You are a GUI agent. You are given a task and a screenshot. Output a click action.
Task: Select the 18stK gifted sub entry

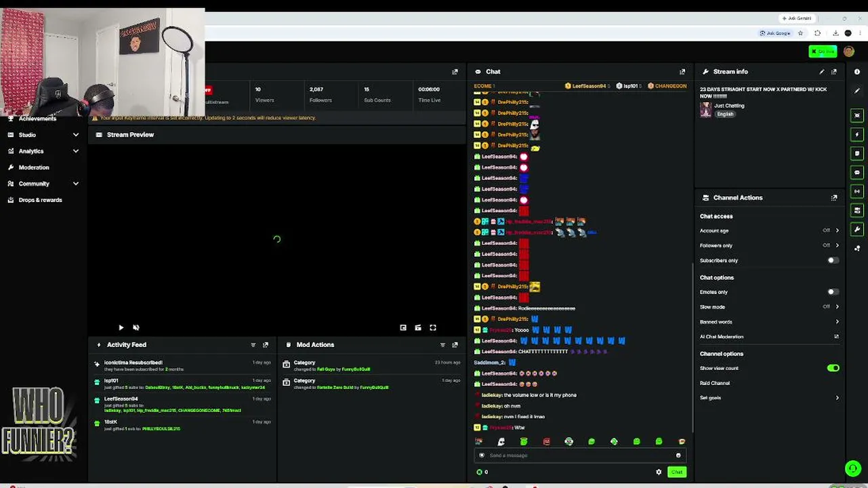tap(183, 425)
